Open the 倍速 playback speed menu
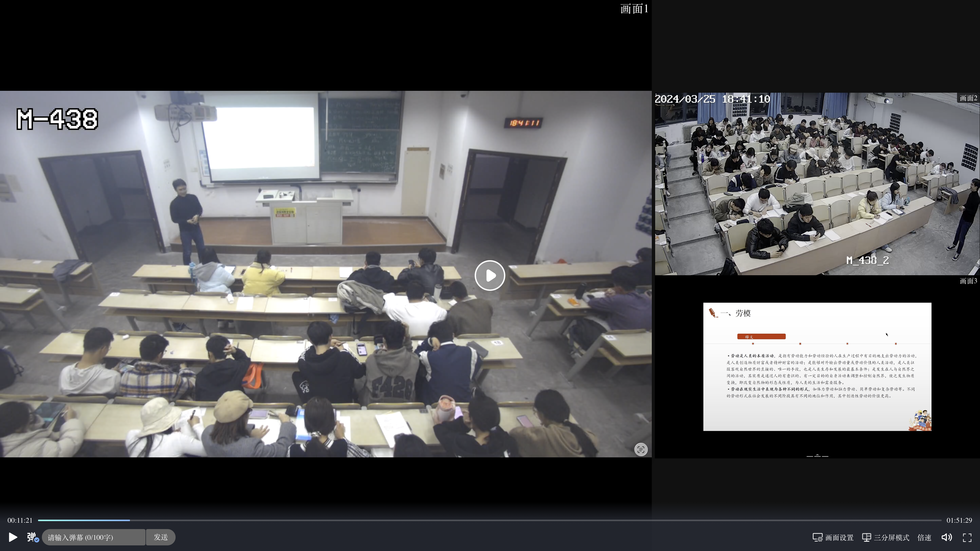 924,537
